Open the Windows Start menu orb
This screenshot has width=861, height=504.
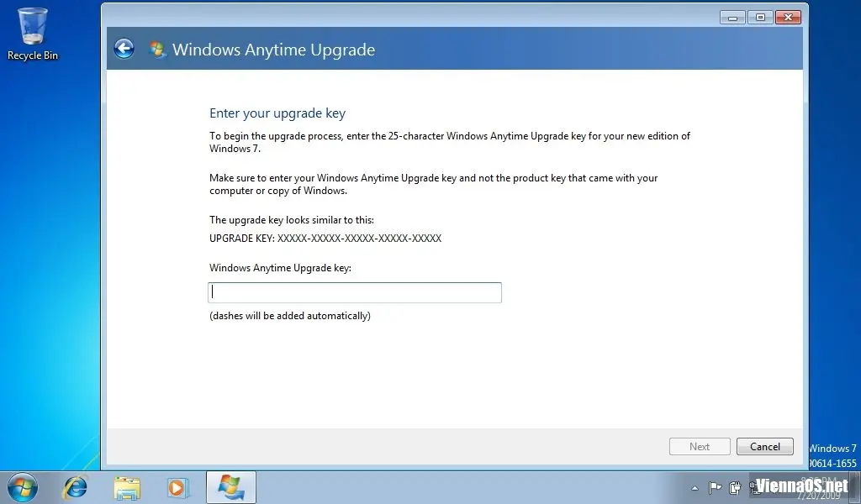[x=23, y=487]
